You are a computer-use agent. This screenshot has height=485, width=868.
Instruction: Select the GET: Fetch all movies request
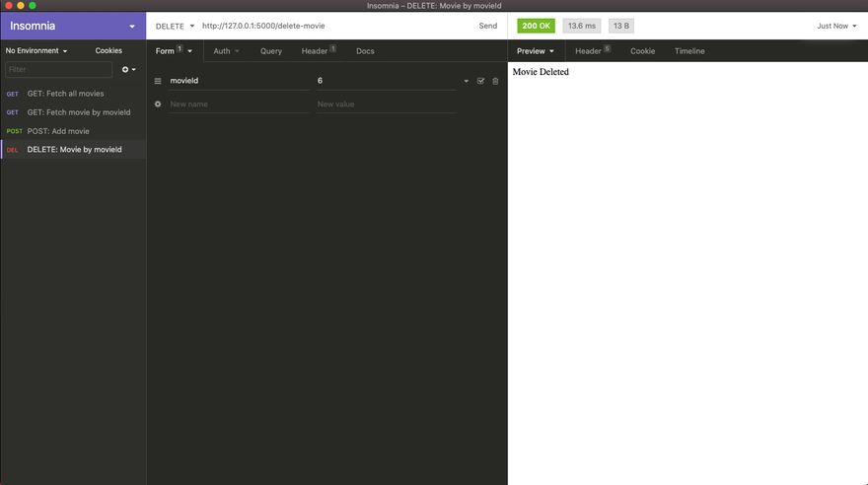pos(73,94)
